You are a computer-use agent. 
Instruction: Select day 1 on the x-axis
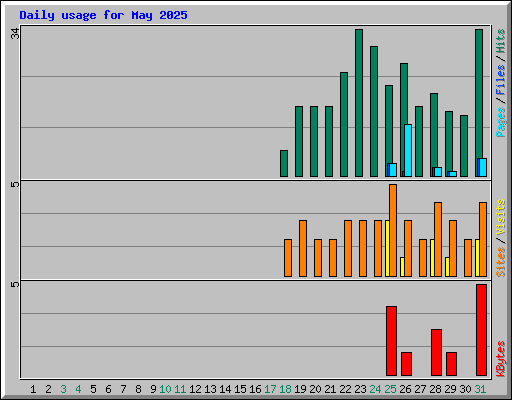[33, 389]
